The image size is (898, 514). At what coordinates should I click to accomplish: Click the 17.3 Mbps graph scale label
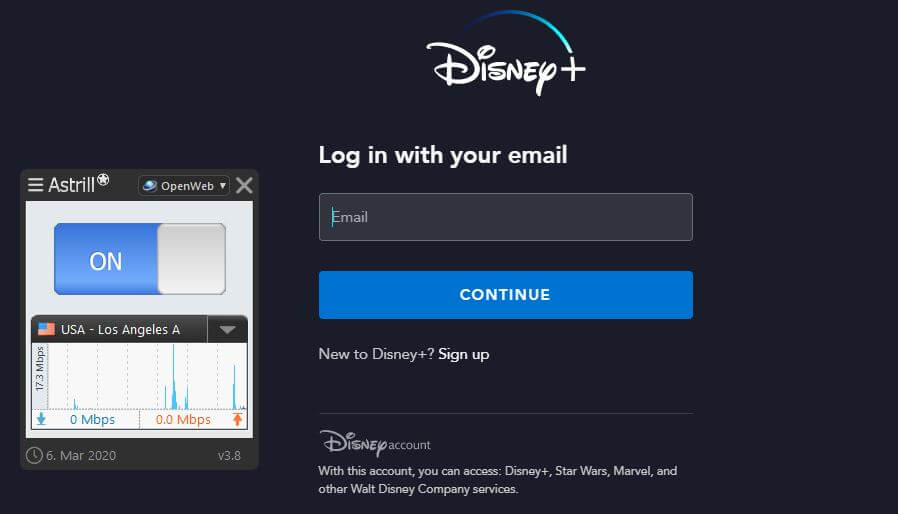point(40,368)
